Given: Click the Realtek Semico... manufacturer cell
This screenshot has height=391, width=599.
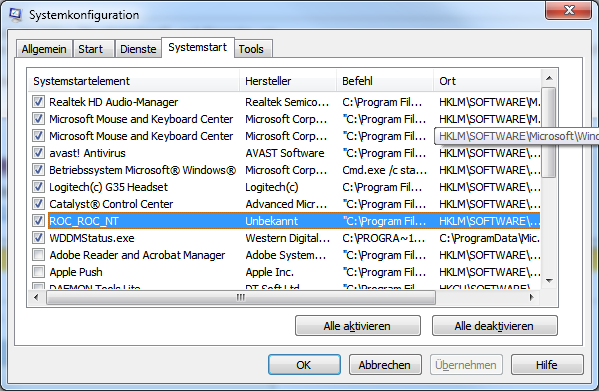Looking at the screenshot, I should [287, 102].
